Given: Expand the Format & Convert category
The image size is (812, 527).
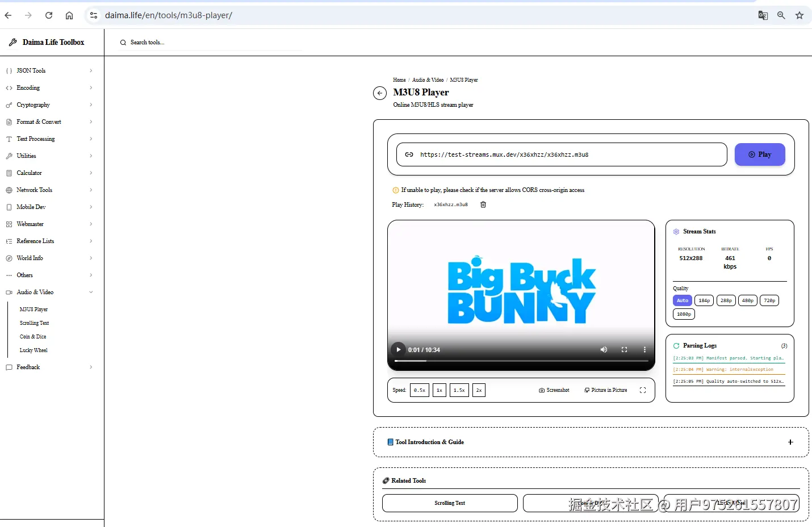Looking at the screenshot, I should [49, 122].
